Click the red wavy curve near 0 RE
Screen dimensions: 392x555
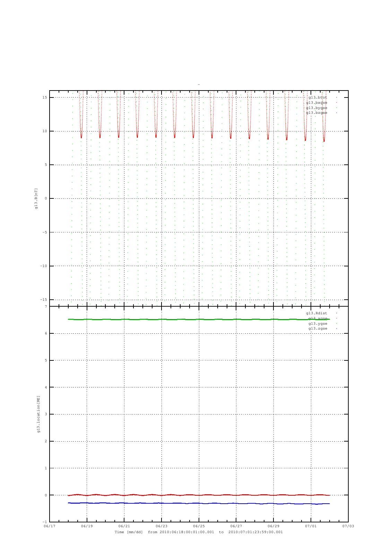coord(199,495)
